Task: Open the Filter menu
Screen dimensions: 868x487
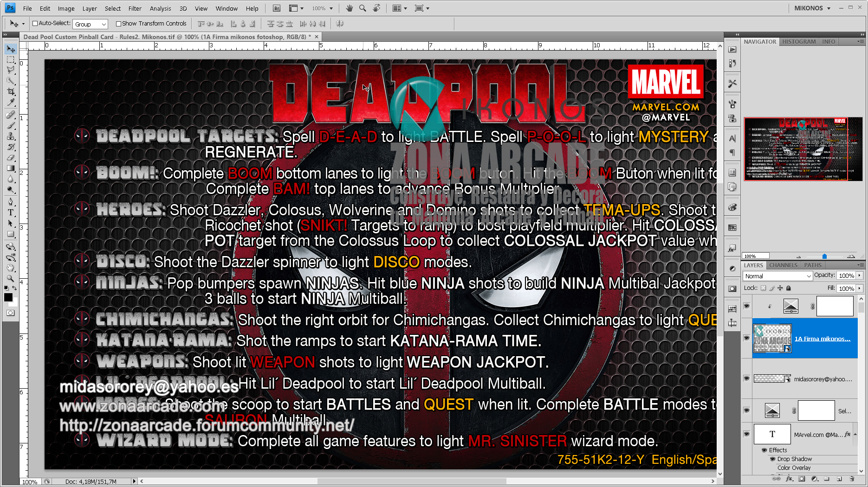Action: (135, 8)
